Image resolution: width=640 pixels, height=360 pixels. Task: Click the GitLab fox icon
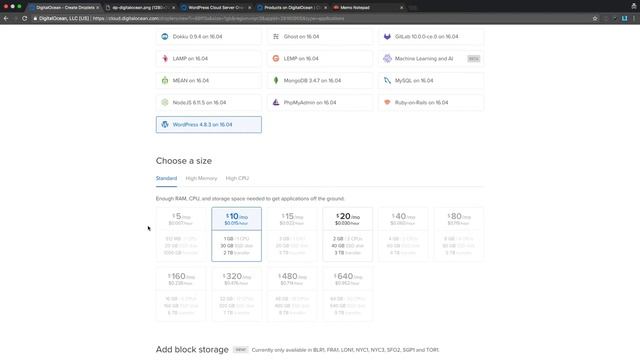coord(387,36)
